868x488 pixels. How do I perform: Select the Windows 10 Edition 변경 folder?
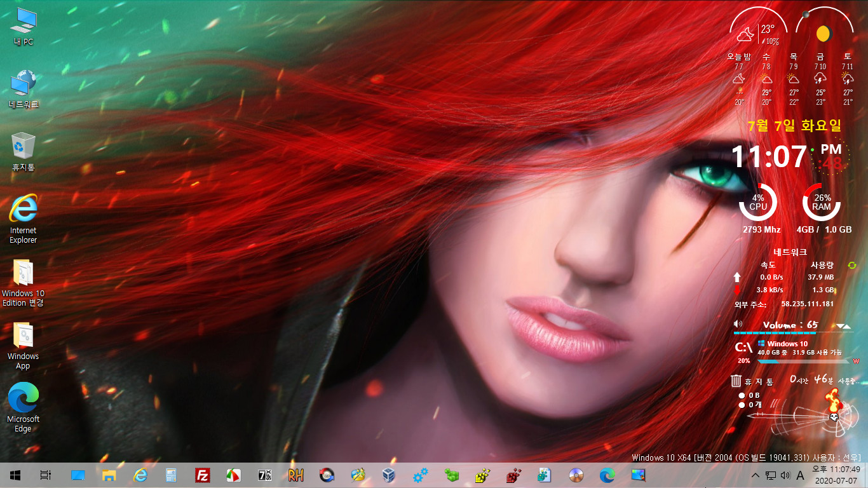tap(24, 282)
